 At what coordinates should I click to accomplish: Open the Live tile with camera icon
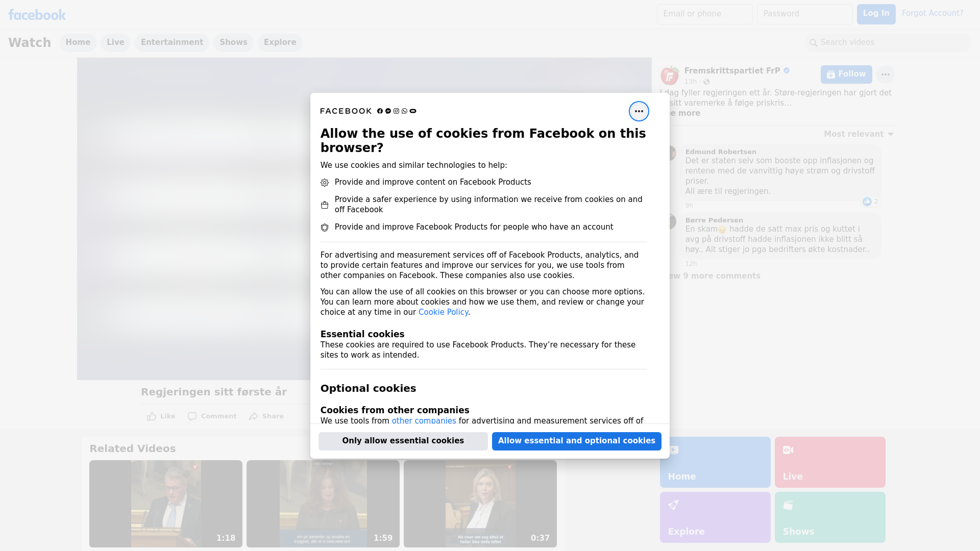[830, 462]
